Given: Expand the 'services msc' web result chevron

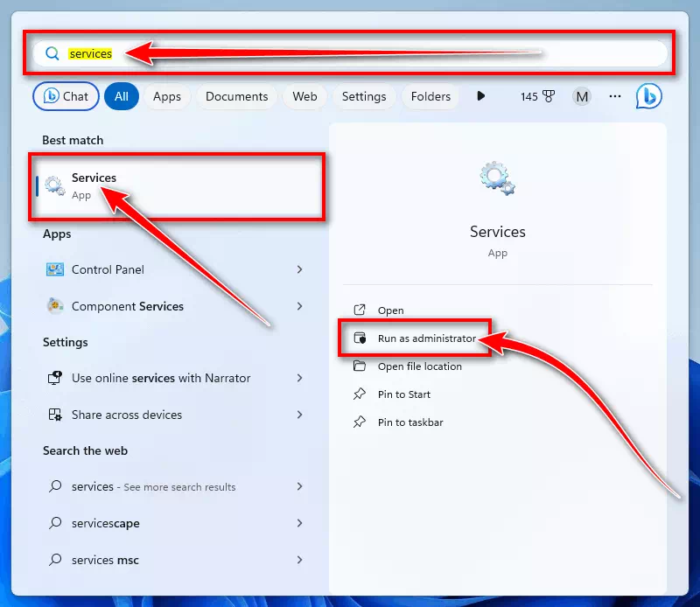Looking at the screenshot, I should [299, 560].
